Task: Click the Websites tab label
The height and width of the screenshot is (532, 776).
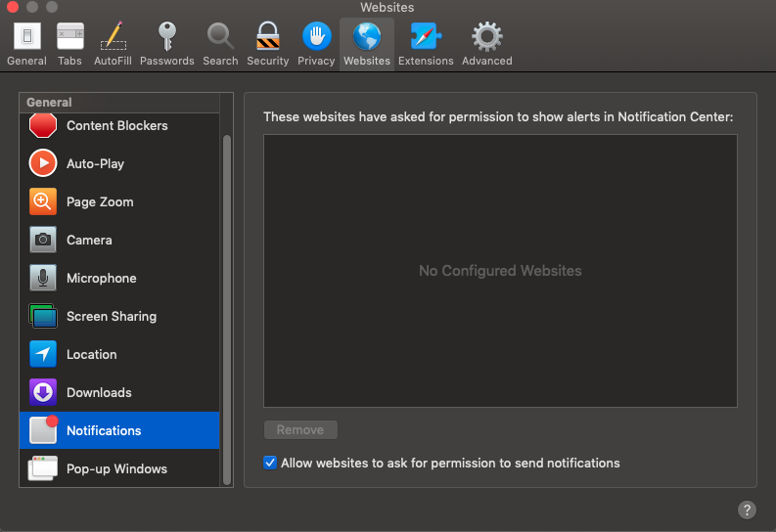Action: [x=367, y=61]
